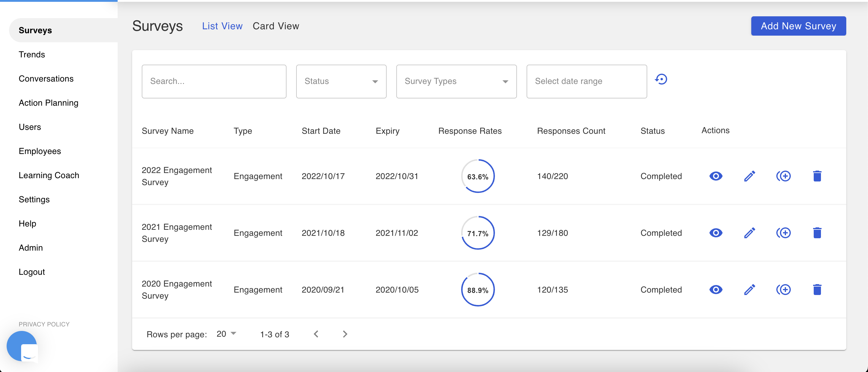Duplicate the 2021 Engagement Survey with plus-circle icon
Viewport: 868px width, 372px height.
784,233
